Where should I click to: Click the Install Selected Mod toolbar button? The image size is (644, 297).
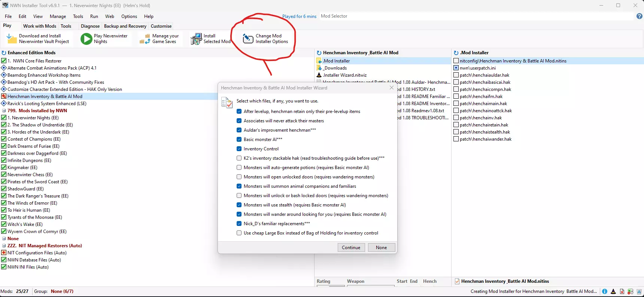tap(210, 39)
